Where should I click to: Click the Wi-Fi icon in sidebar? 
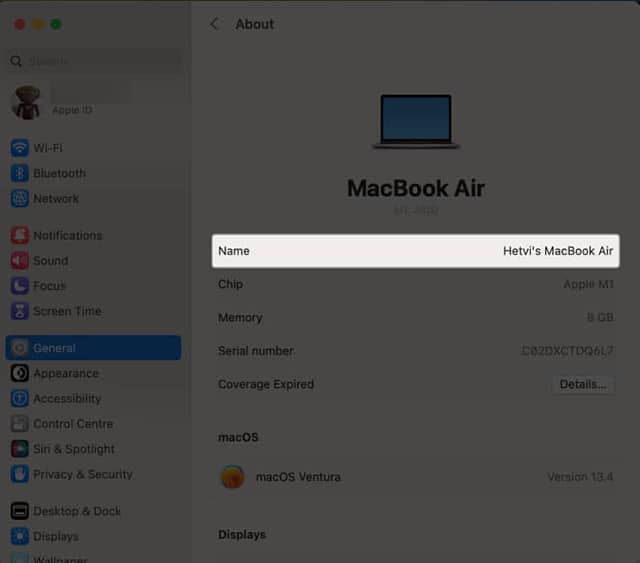tap(20, 148)
